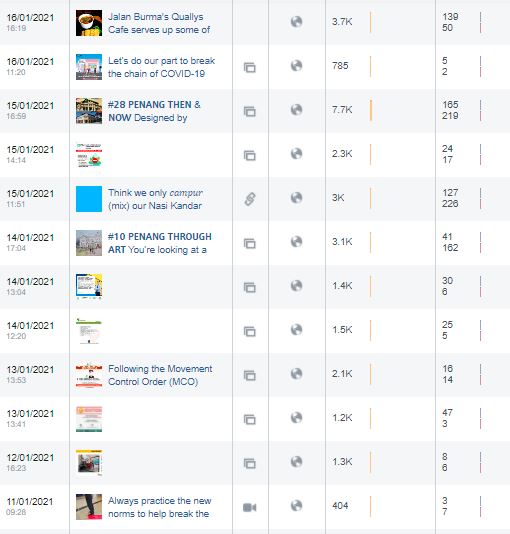Click photo icon on 13/01/2021 13:41 post
This screenshot has height=534, width=510.
click(x=250, y=419)
